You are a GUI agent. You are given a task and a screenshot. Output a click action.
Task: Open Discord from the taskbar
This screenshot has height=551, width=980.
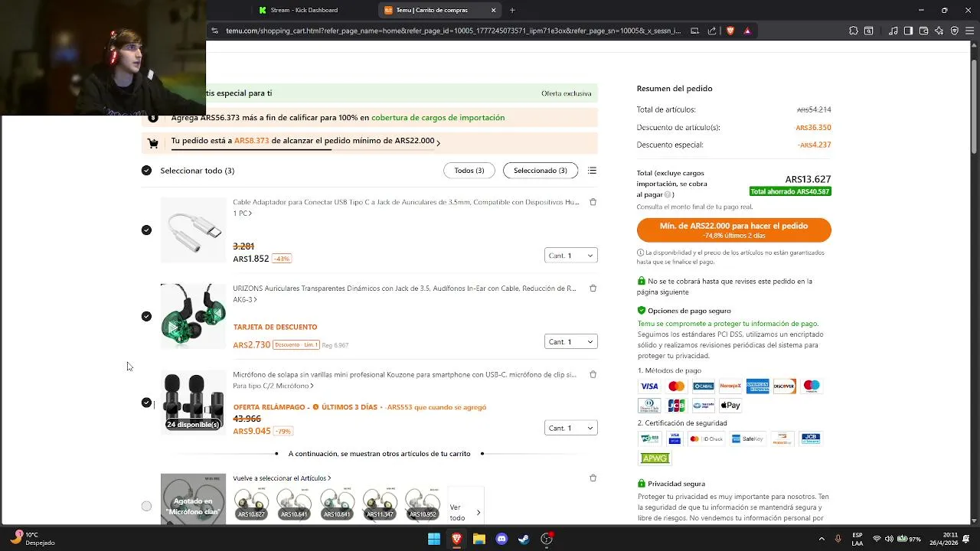(501, 539)
